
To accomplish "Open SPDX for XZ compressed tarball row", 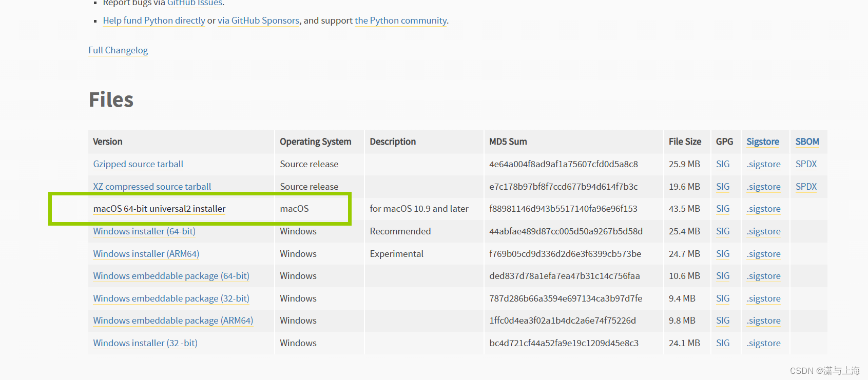I will (x=806, y=187).
